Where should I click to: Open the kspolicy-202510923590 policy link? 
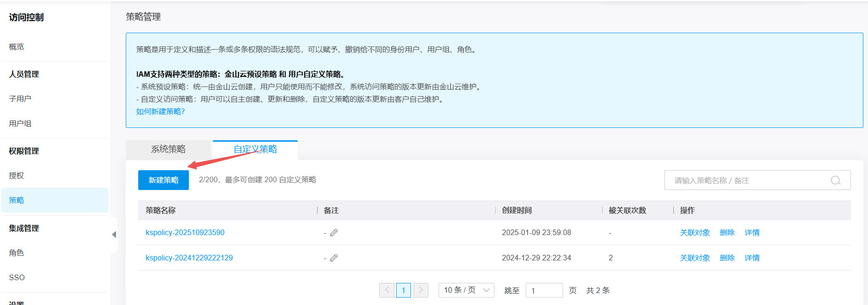(185, 233)
